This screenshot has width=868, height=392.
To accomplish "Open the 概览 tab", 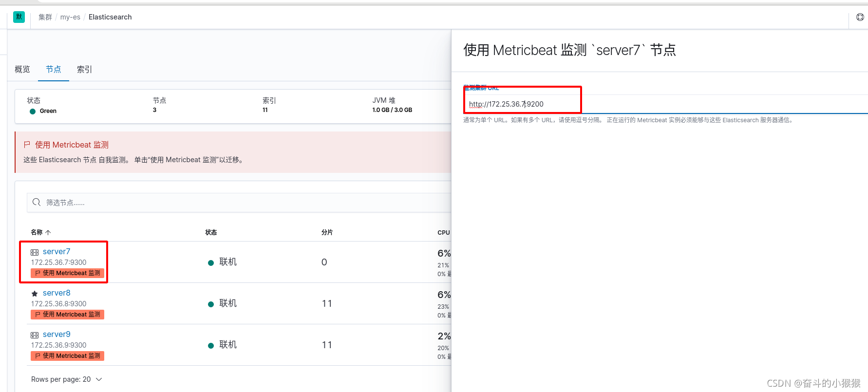I will pos(22,69).
